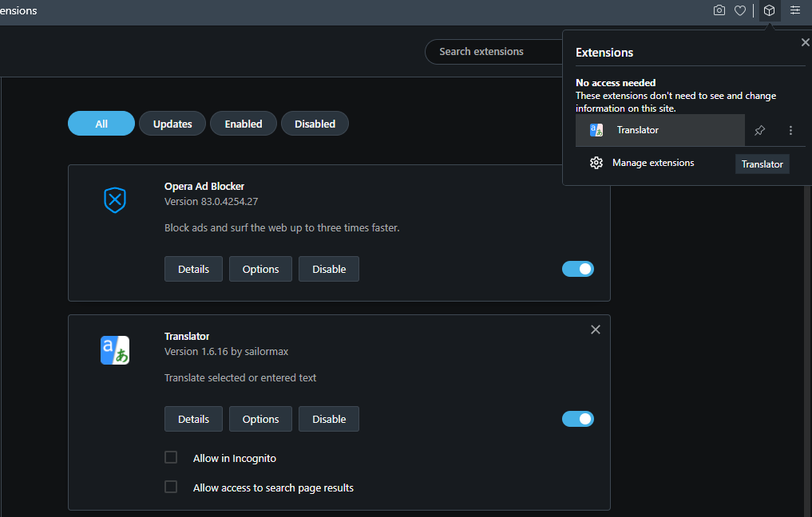
Task: Click the Extensions cube icon in the toolbar
Action: click(769, 10)
